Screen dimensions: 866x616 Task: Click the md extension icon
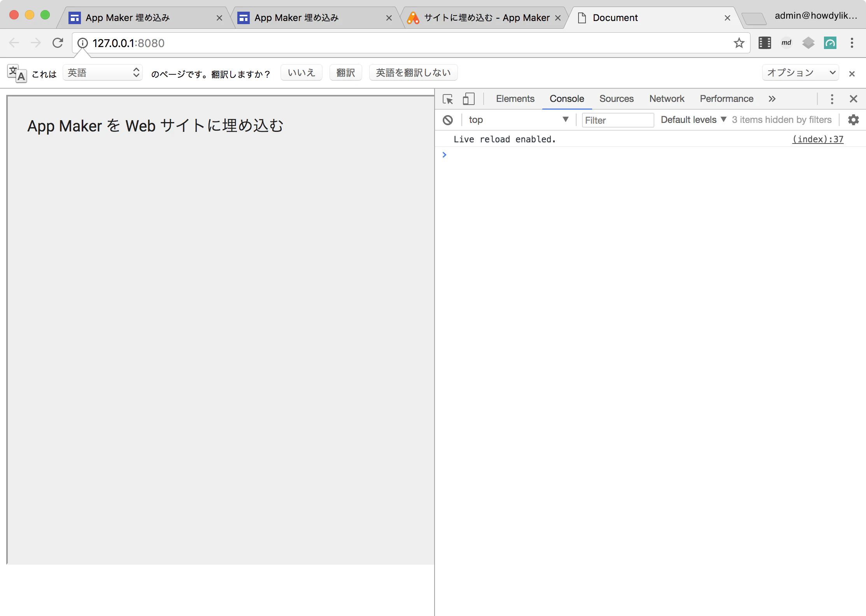click(786, 43)
